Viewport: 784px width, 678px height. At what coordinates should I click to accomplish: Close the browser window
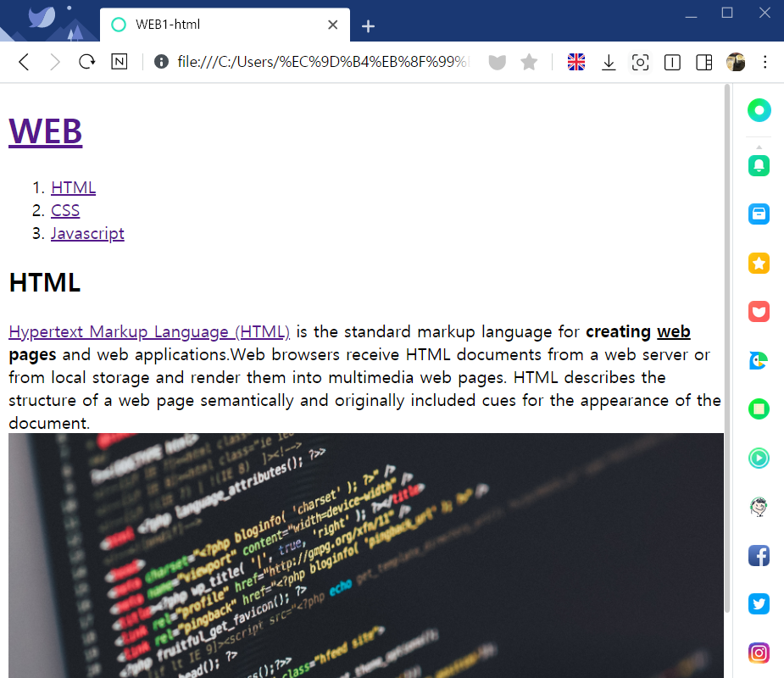[x=765, y=13]
